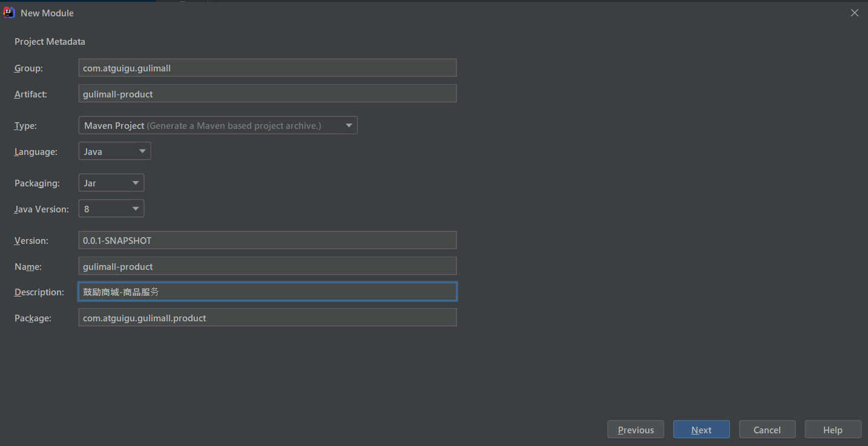The width and height of the screenshot is (868, 446).
Task: Edit the Version field 0.0.1-SNAPSHOT
Action: 268,240
